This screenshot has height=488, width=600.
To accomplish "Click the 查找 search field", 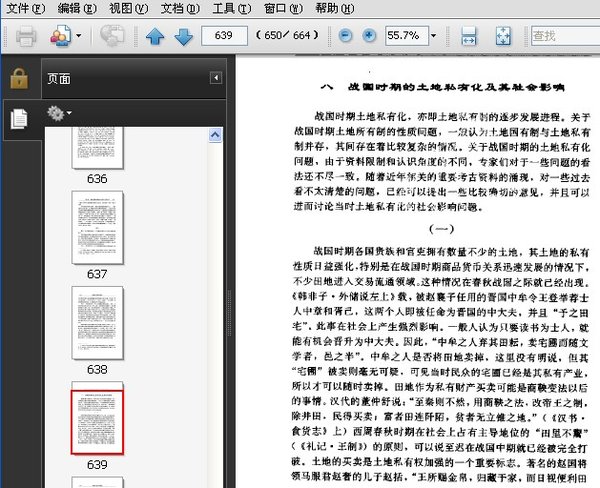I will coord(565,36).
